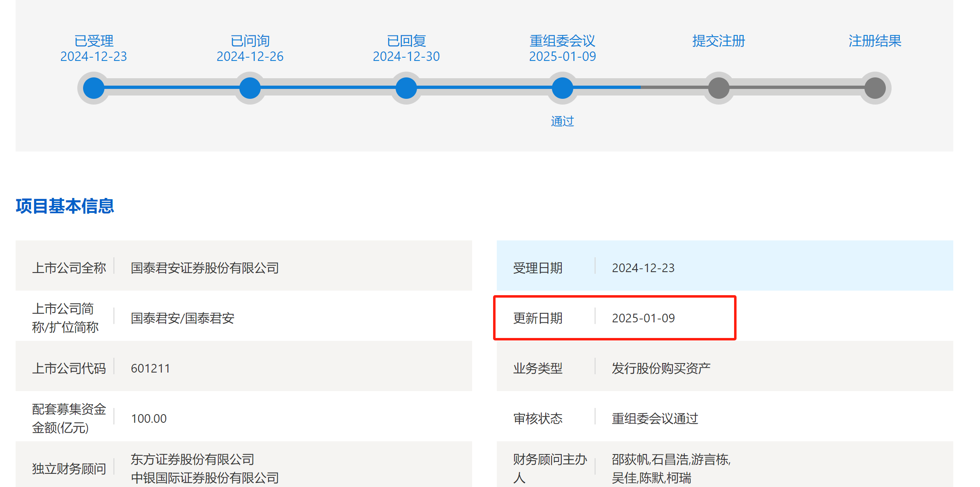Image resolution: width=980 pixels, height=487 pixels.
Task: Click the 已问询 stage label
Action: [x=250, y=41]
